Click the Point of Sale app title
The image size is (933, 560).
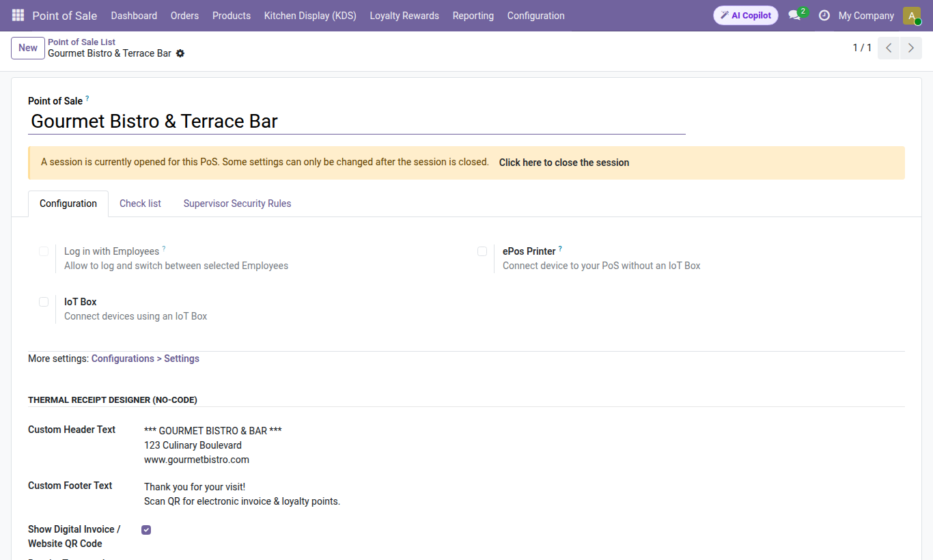pyautogui.click(x=65, y=16)
